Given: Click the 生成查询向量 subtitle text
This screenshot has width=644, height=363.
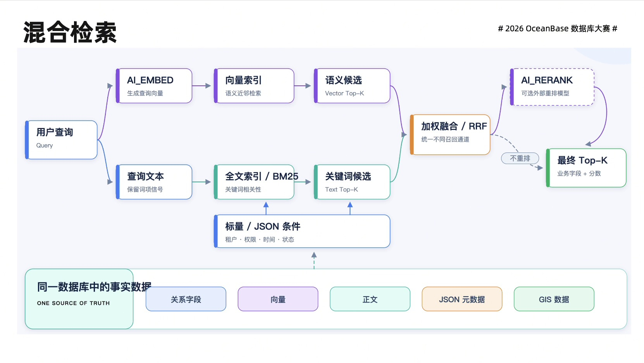Looking at the screenshot, I should click(x=145, y=93).
